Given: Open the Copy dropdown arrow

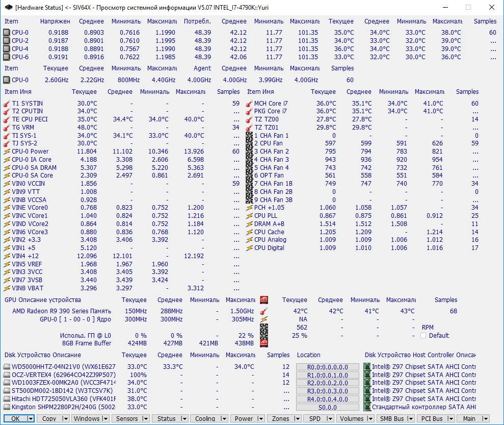Looking at the screenshot, I should pyautogui.click(x=65, y=418).
